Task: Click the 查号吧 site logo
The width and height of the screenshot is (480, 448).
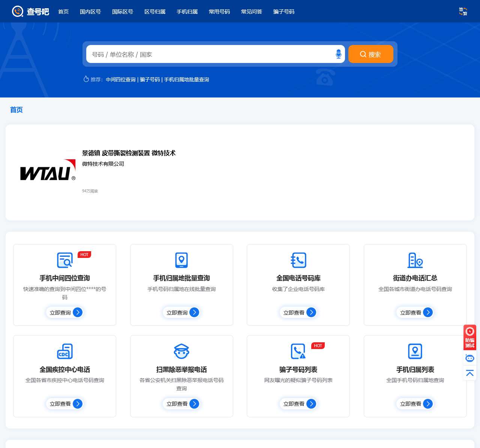Action: click(30, 12)
